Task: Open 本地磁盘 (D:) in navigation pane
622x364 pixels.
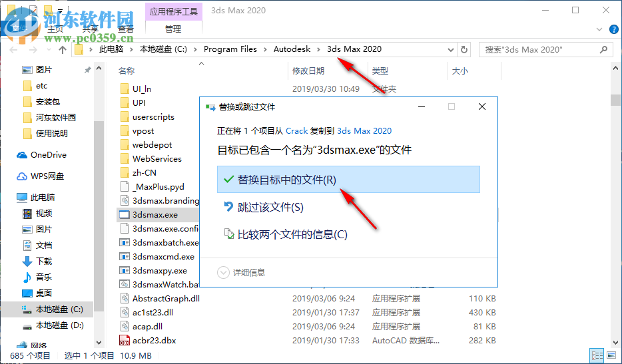Action: pyautogui.click(x=53, y=325)
